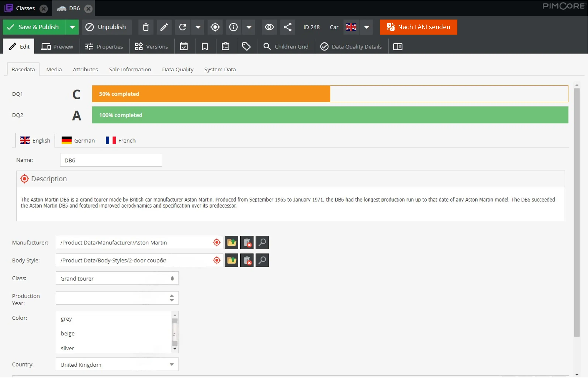The width and height of the screenshot is (588, 383).
Task: Switch to French language tab
Action: [x=121, y=140]
